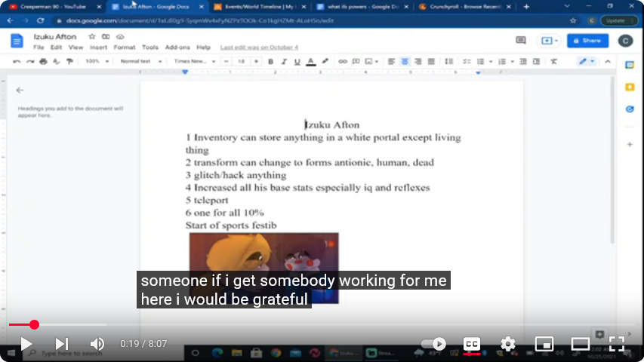Click the blue Share button

(x=587, y=41)
